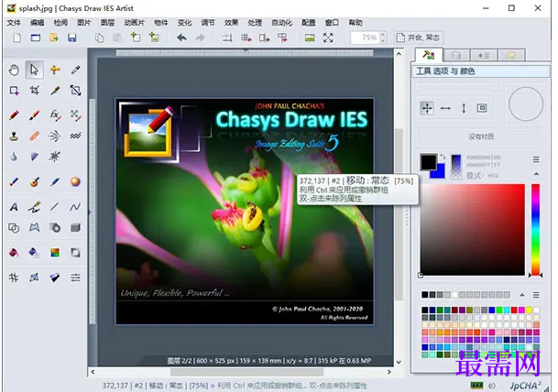Click the canvas vertical scrollbar down arrow
Viewport: 558px width, 392px height.
(x=399, y=362)
